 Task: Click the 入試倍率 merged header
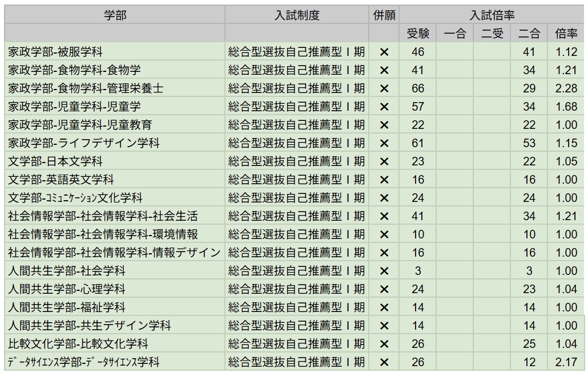(492, 15)
